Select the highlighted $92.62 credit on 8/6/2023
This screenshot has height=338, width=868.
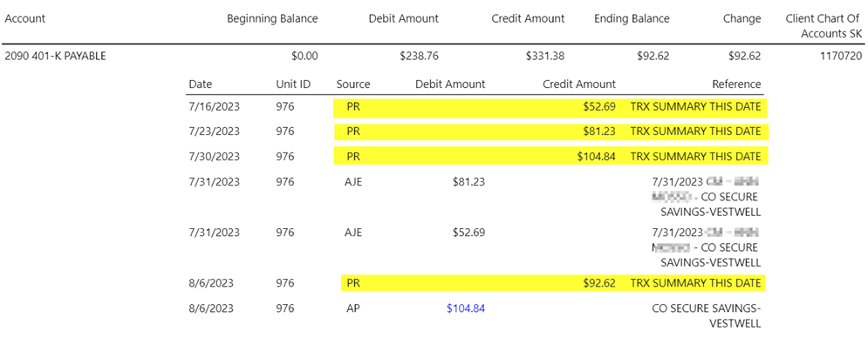(x=599, y=283)
